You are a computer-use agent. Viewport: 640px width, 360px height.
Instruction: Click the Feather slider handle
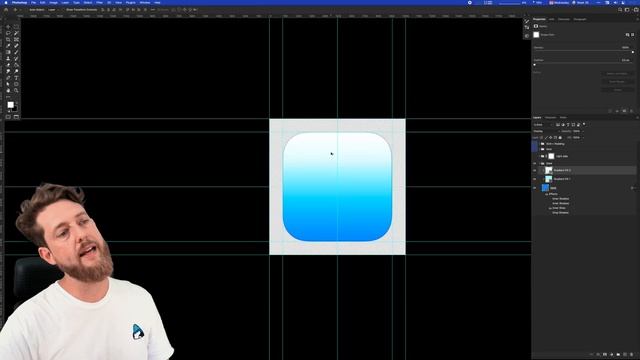(x=534, y=65)
